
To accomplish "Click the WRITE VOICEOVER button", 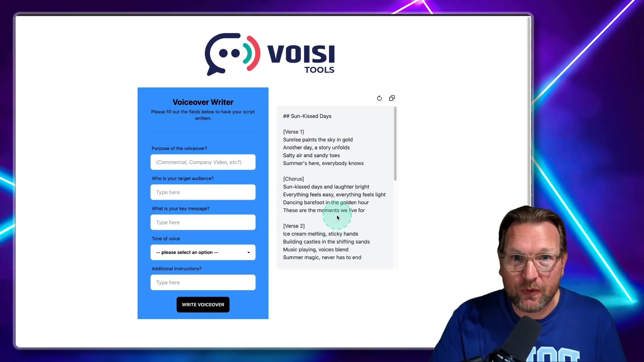I will click(x=203, y=305).
